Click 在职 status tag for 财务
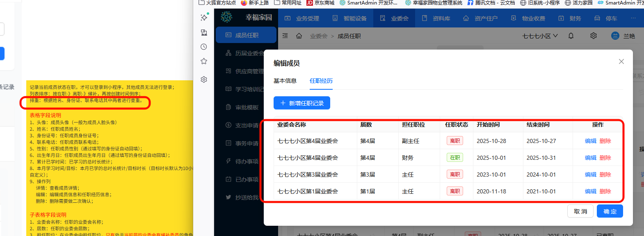The width and height of the screenshot is (644, 236). pyautogui.click(x=455, y=158)
